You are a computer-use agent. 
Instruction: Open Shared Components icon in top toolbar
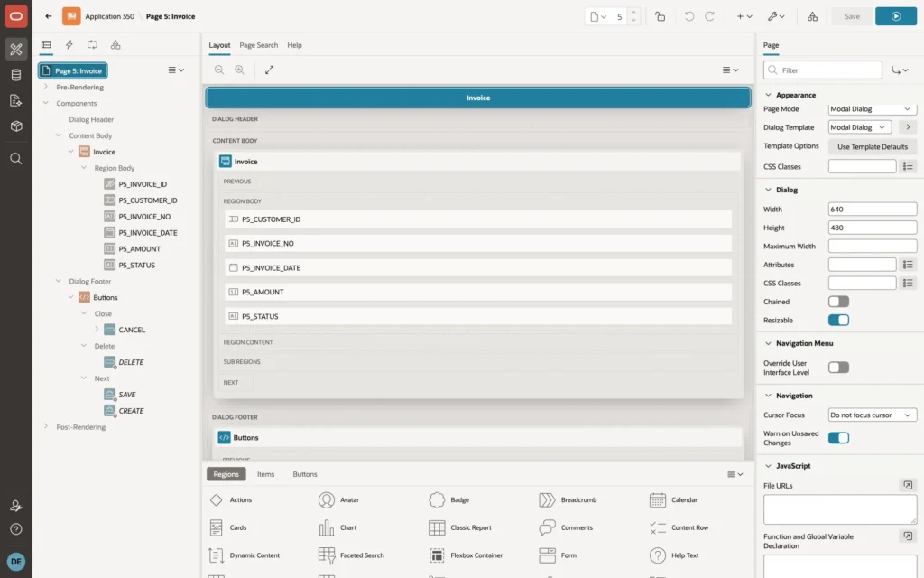[812, 16]
